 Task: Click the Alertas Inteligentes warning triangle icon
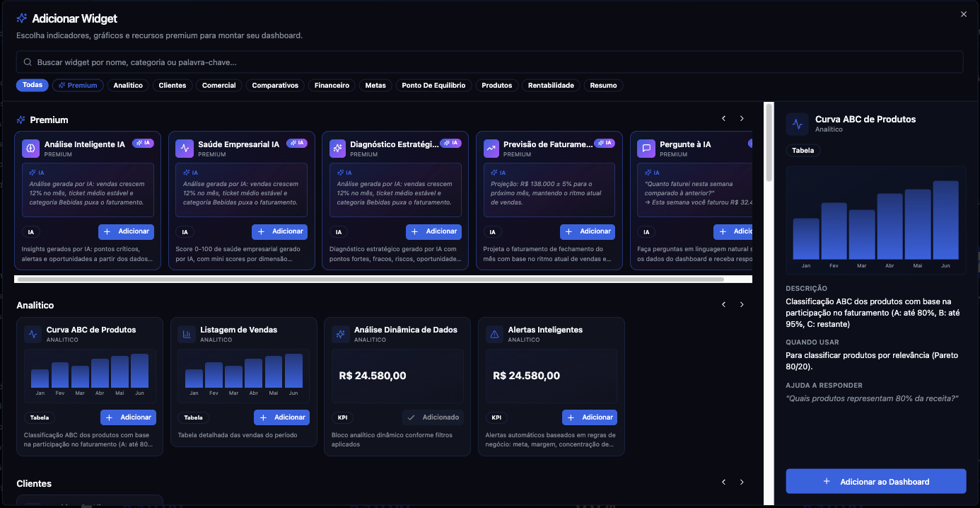(494, 334)
